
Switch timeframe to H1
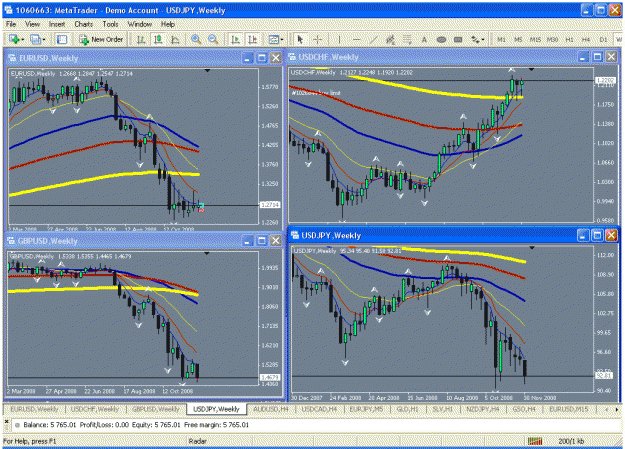pos(569,39)
